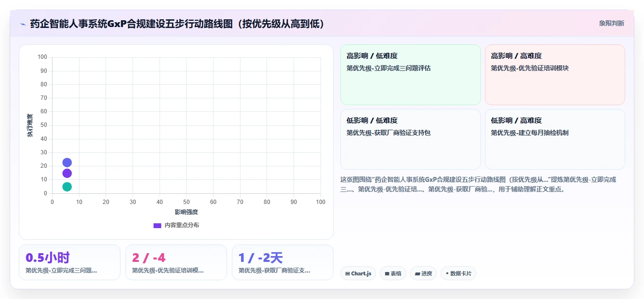This screenshot has width=644, height=299.
Task: Click the purple legend color box
Action: click(157, 225)
